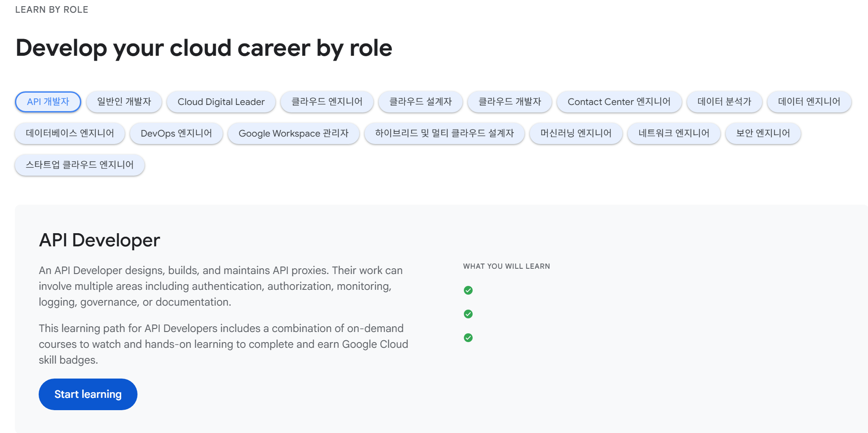Click the WHAT YOU WILL LEARN label
The height and width of the screenshot is (433, 868).
tap(506, 266)
